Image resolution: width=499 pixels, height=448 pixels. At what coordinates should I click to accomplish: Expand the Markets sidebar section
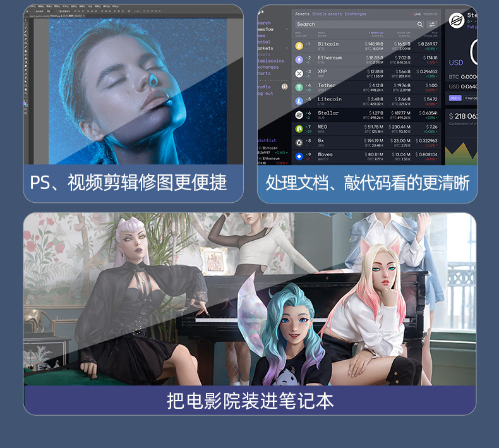287,49
